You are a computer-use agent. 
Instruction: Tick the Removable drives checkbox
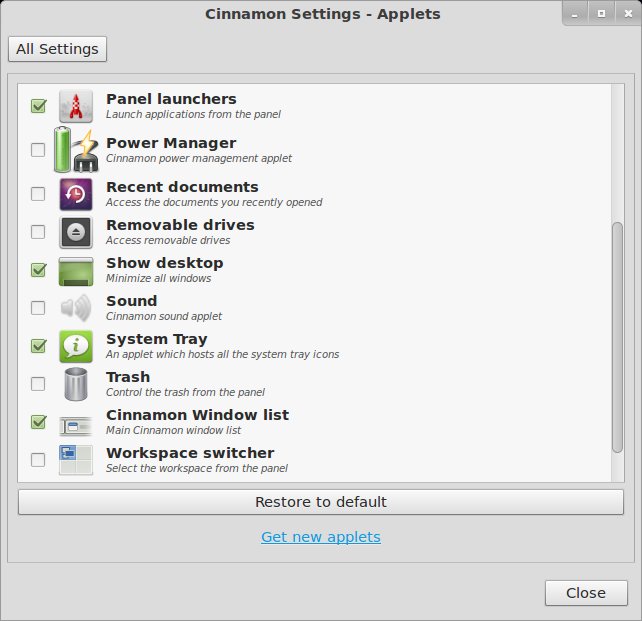point(38,232)
